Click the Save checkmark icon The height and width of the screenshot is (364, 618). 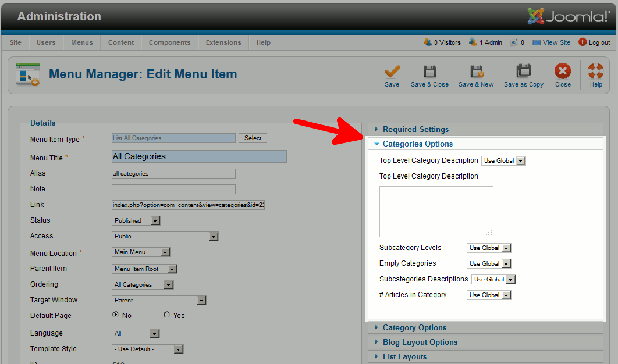pos(392,72)
